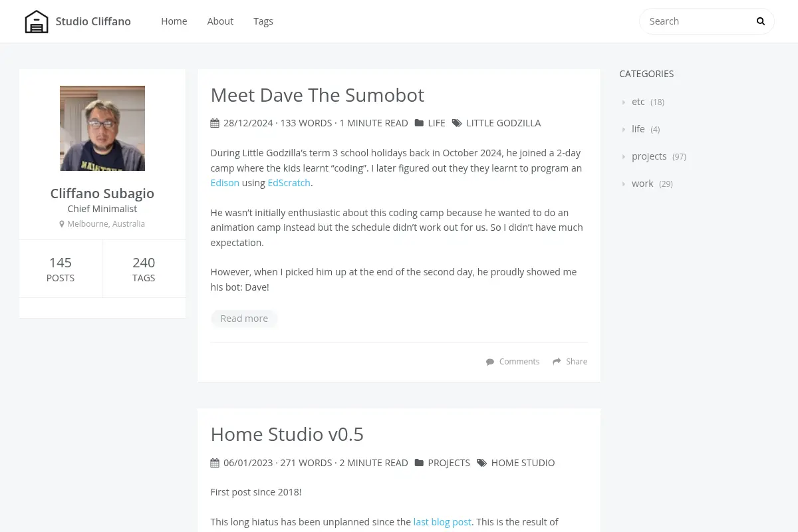Click the share arrow icon on Sumobot post
Image resolution: width=798 pixels, height=532 pixels.
click(x=556, y=362)
